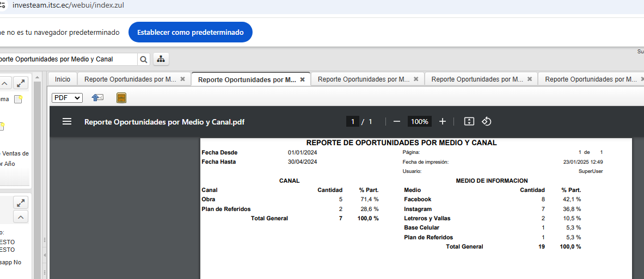Open the menu tree hierarchy icon

coord(161,59)
